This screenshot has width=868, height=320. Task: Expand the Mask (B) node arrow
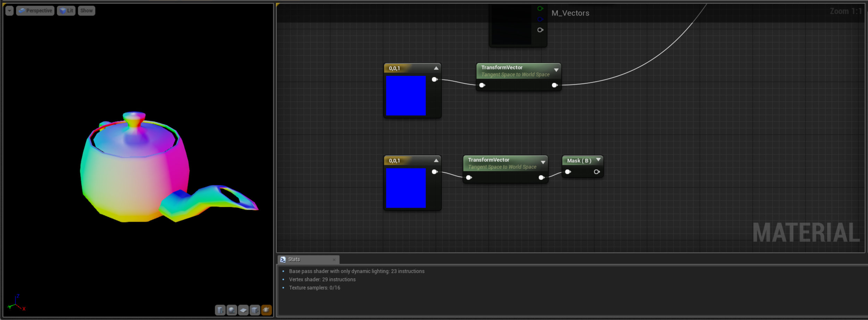click(598, 160)
